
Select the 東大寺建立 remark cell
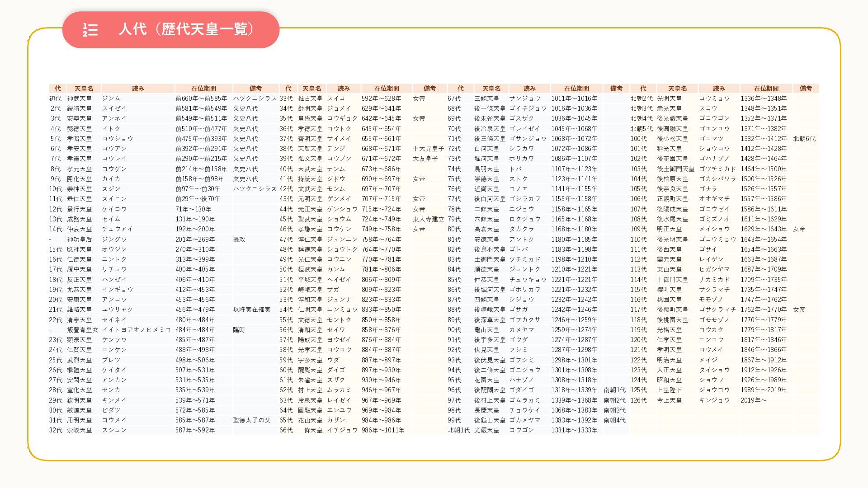coord(429,219)
